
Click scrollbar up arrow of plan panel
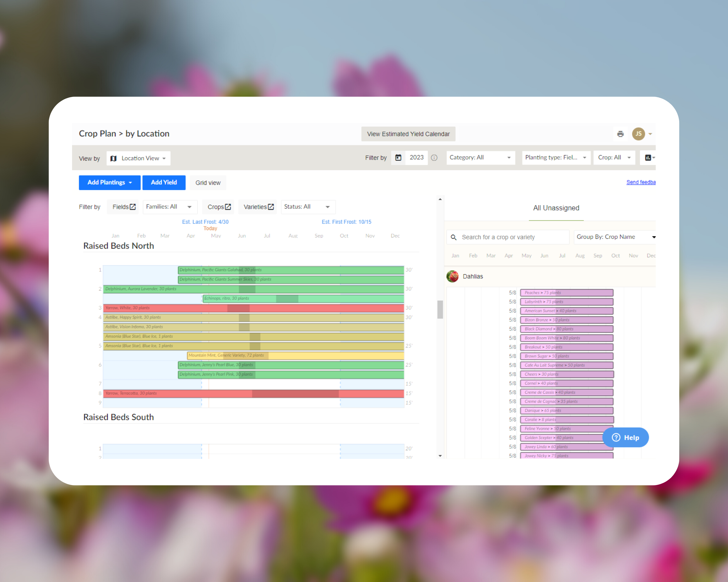[440, 199]
